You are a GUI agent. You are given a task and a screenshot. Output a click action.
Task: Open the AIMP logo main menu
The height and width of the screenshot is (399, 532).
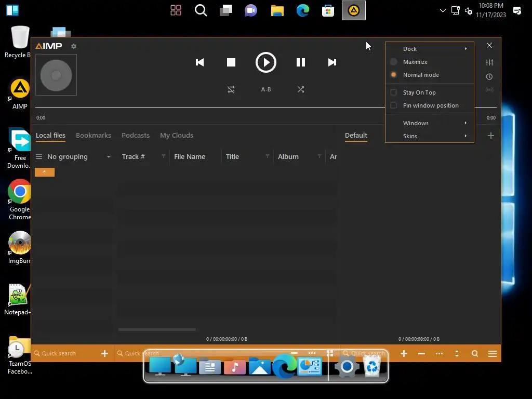(49, 46)
